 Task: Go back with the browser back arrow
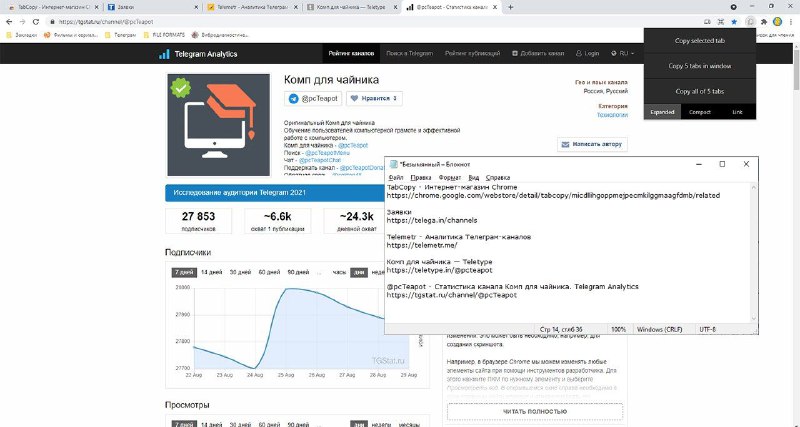tap(9, 22)
